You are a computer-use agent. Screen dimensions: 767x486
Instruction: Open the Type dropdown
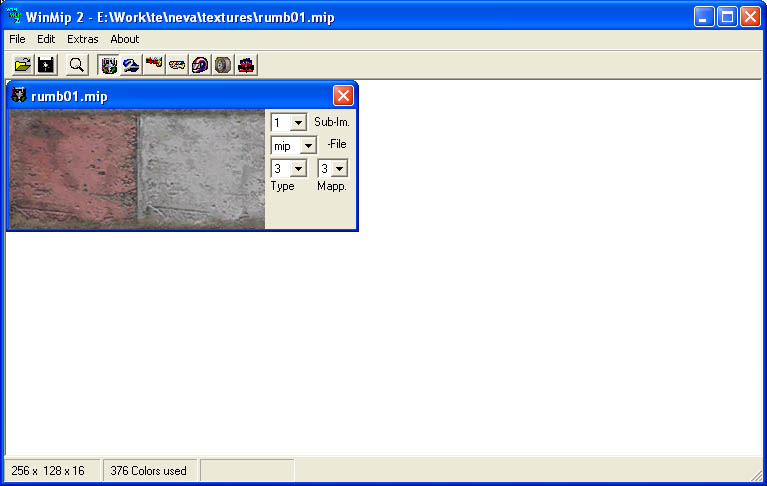[298, 169]
